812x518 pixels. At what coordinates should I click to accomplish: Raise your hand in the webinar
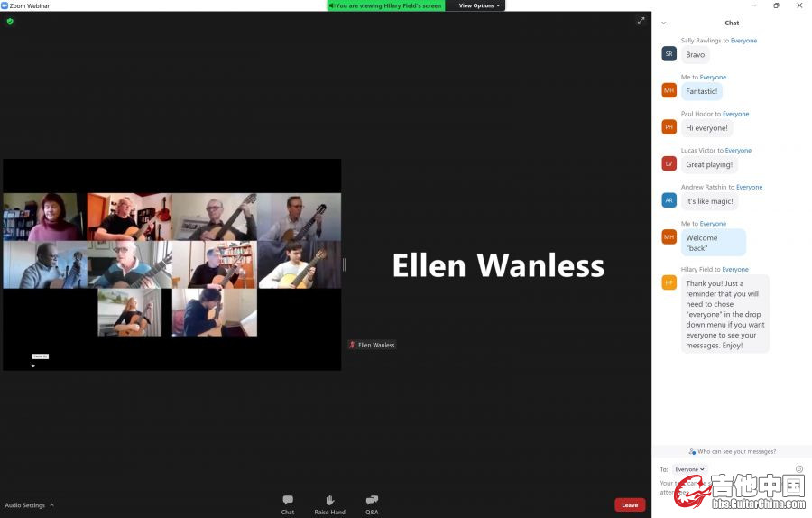click(329, 504)
